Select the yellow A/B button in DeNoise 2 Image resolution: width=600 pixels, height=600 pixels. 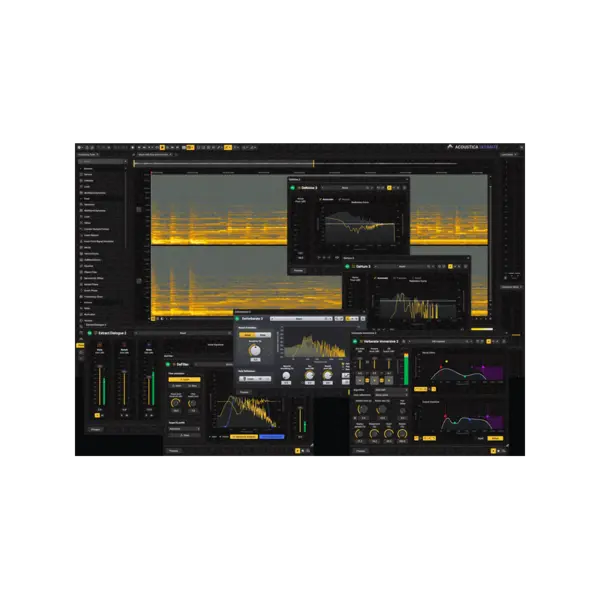tap(389, 188)
